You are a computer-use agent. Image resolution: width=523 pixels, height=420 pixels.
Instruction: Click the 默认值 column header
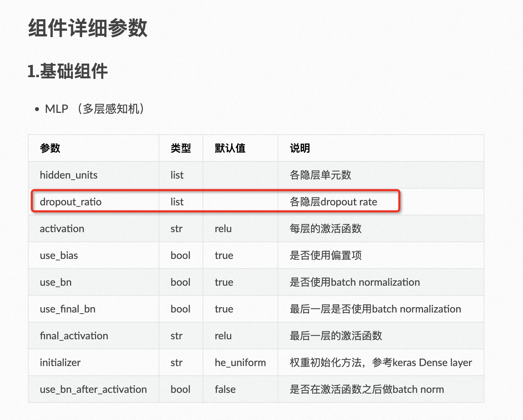click(230, 148)
